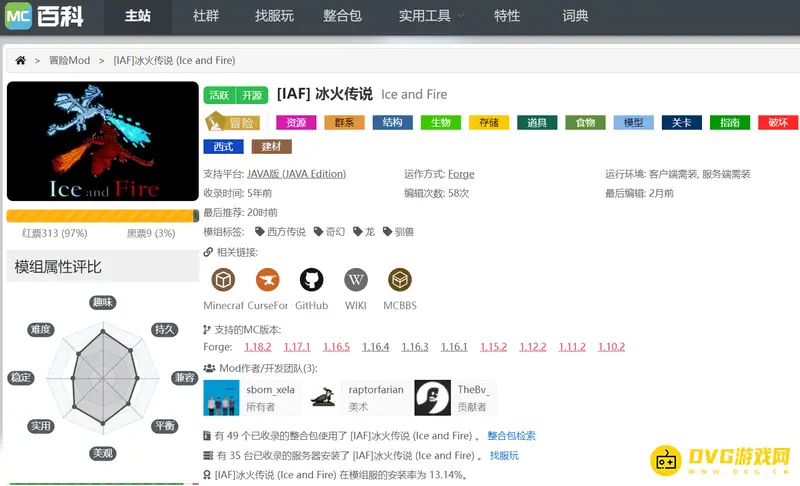Open the 整合包 navigation tab
The width and height of the screenshot is (800, 486).
click(347, 16)
